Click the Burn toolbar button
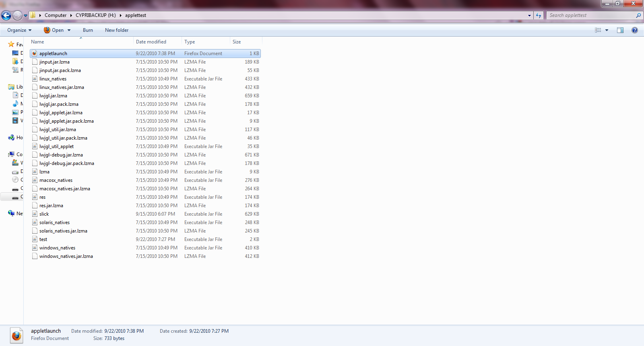644x346 pixels. [88, 30]
